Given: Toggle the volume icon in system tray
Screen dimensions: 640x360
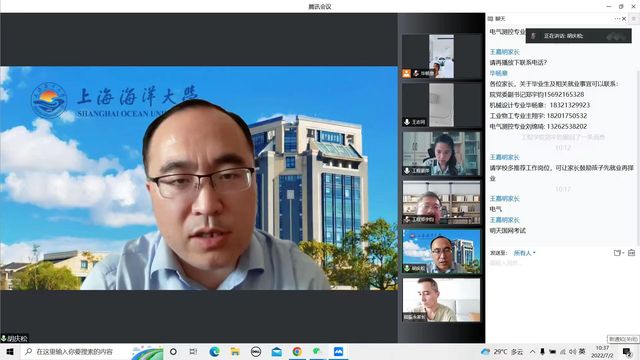Looking at the screenshot, I should (572, 351).
